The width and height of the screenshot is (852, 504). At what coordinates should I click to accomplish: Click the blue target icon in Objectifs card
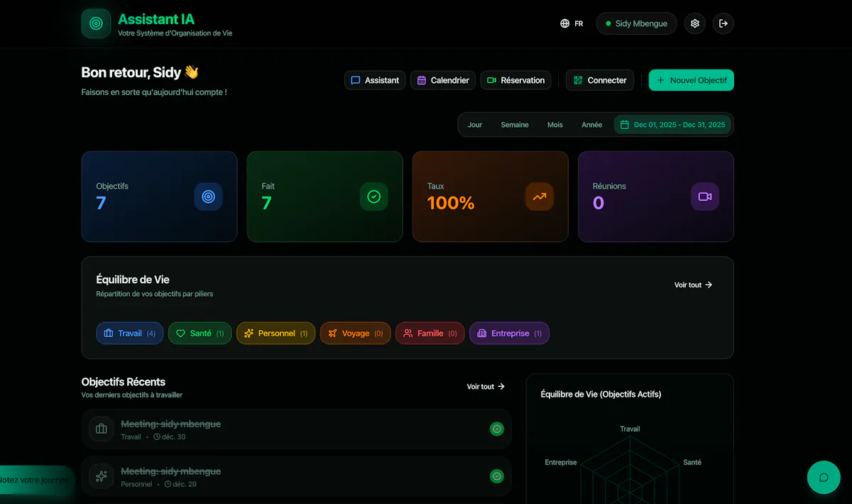[208, 197]
